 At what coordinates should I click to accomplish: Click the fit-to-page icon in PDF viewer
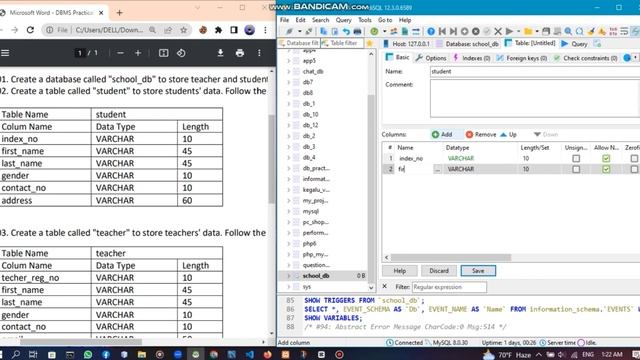163,53
